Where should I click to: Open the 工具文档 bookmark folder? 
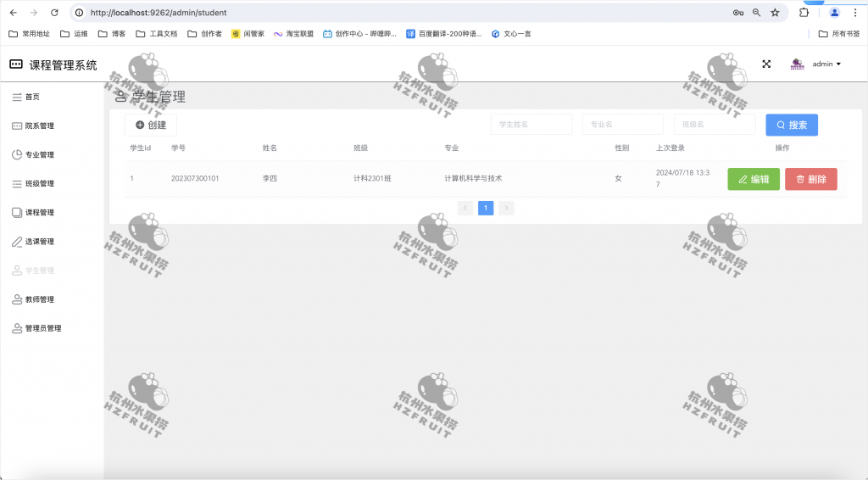(x=157, y=34)
